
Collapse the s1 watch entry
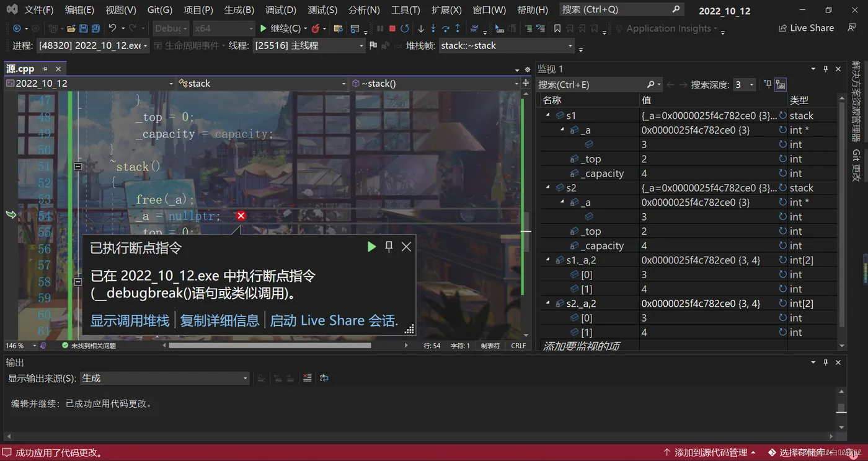(x=547, y=116)
